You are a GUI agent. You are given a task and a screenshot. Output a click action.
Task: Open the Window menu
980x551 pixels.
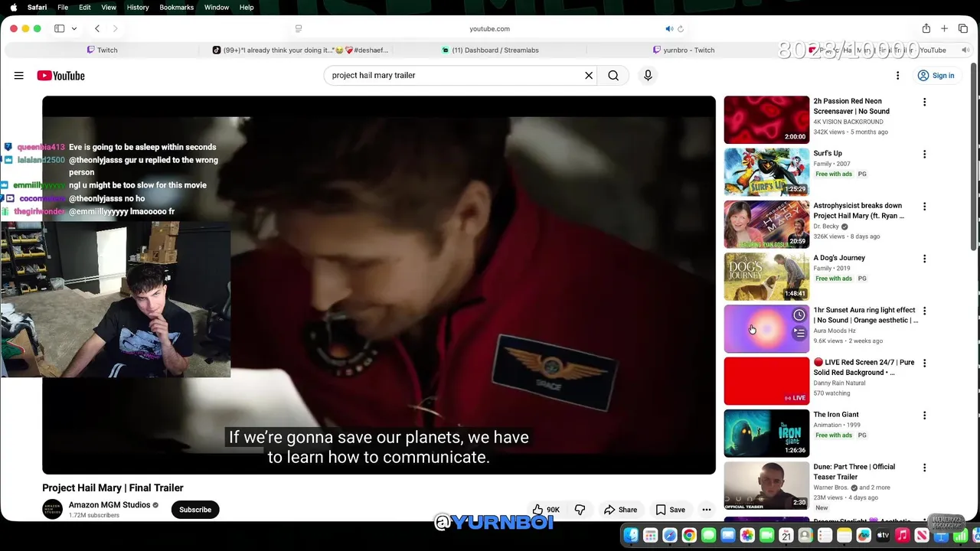217,7
